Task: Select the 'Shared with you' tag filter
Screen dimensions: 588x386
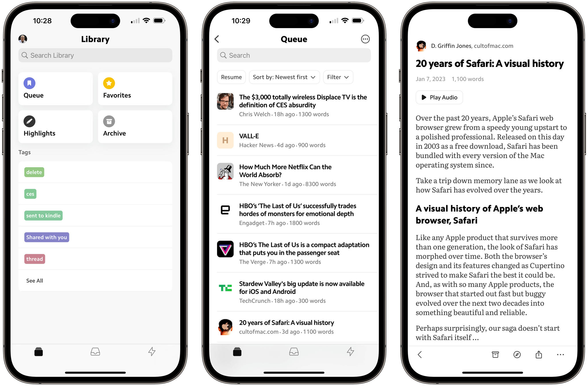Action: pos(46,237)
